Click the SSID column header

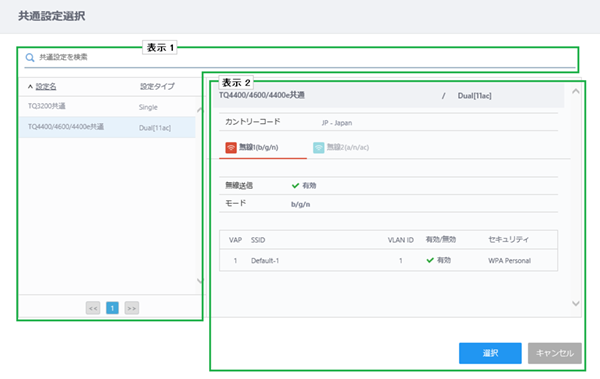[258, 240]
